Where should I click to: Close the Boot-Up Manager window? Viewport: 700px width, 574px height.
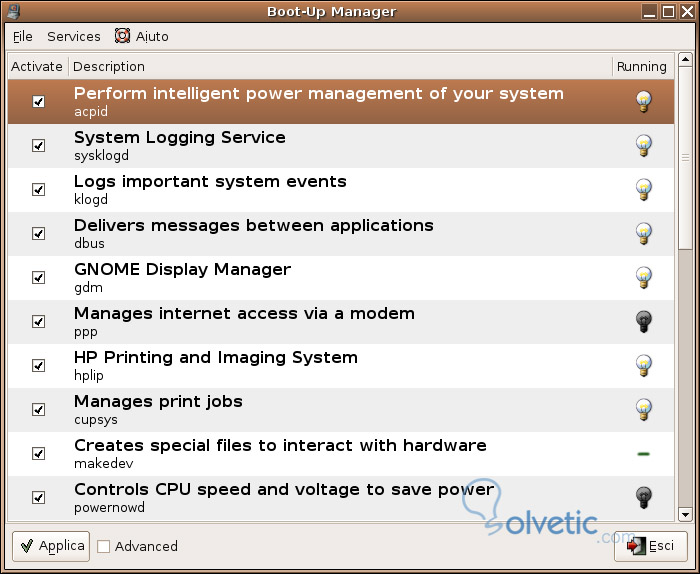(688, 11)
